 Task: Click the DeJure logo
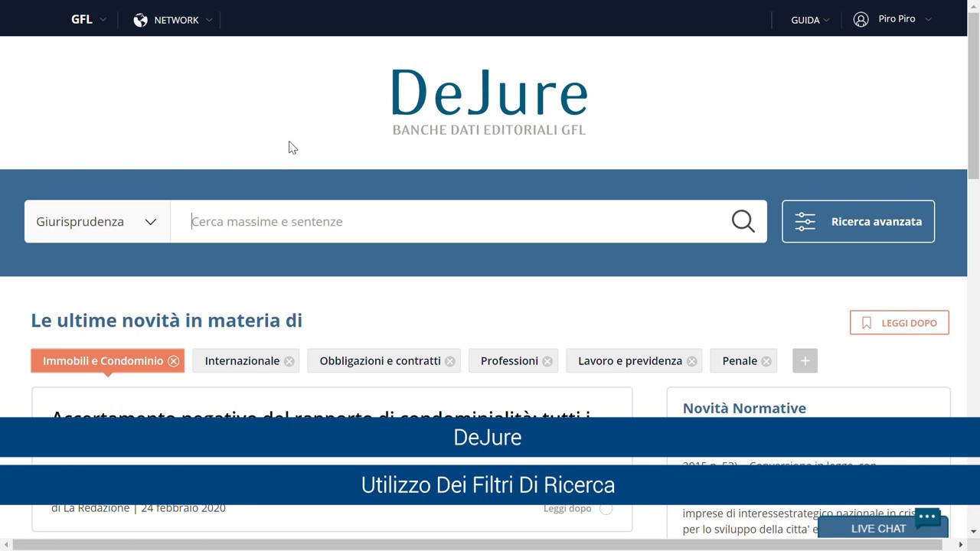[489, 103]
